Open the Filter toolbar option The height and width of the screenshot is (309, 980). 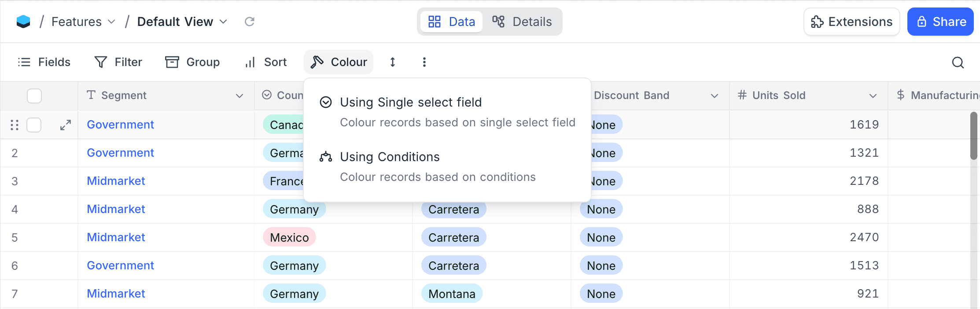click(118, 62)
